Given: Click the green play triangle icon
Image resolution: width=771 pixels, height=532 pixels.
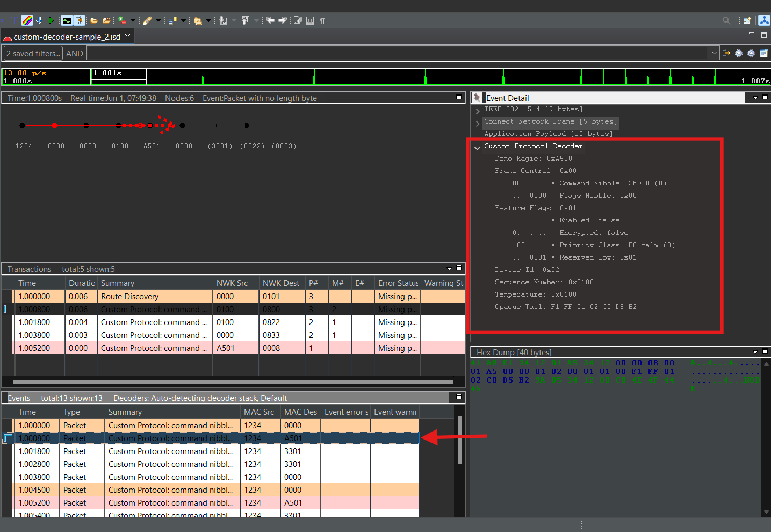Looking at the screenshot, I should coord(52,20).
